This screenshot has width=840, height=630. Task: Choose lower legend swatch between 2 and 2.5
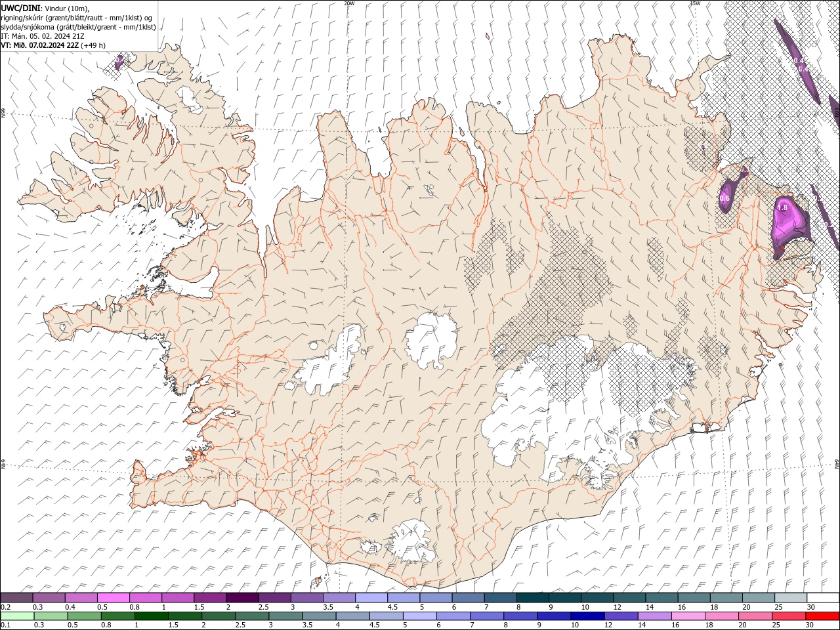219,616
